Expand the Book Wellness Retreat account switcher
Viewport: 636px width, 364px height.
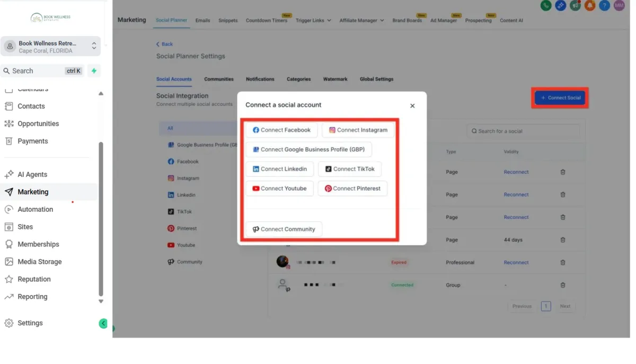coord(51,47)
